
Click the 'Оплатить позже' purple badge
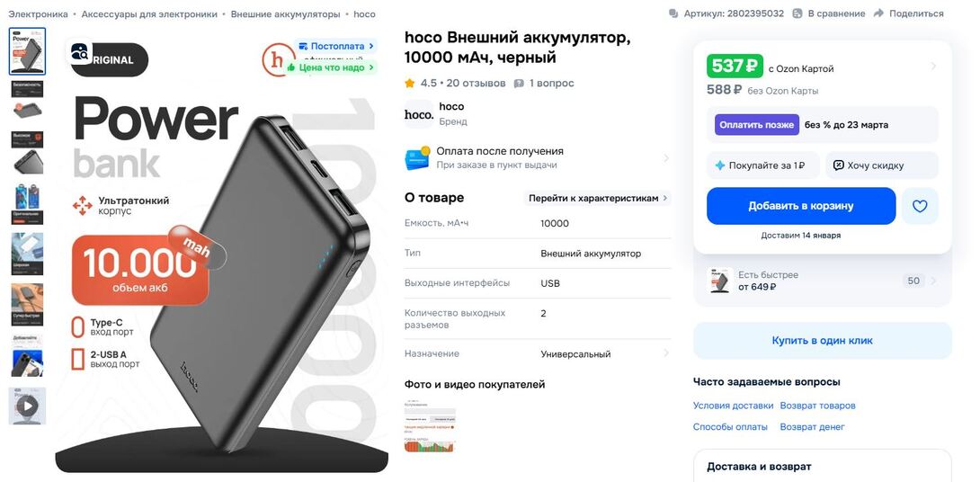pyautogui.click(x=757, y=124)
